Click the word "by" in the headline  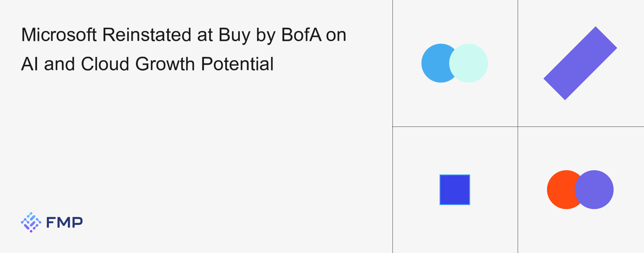pos(265,35)
